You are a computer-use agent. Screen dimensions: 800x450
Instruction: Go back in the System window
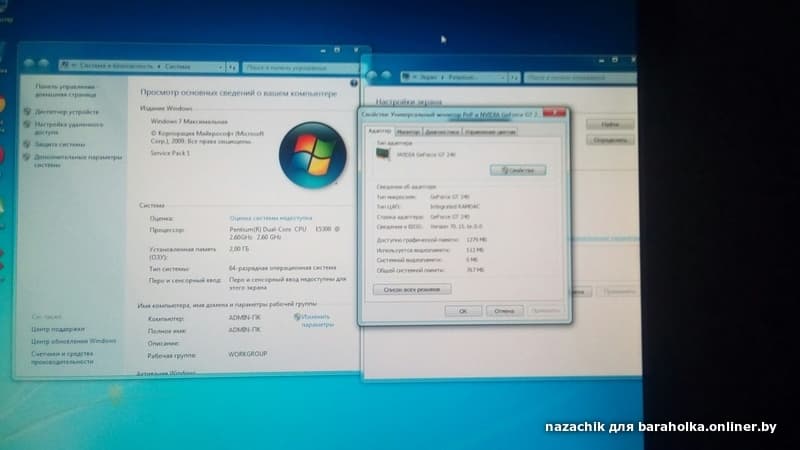coord(29,64)
